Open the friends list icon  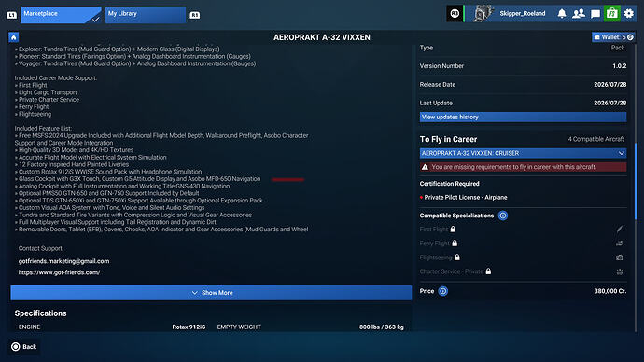[x=579, y=14]
